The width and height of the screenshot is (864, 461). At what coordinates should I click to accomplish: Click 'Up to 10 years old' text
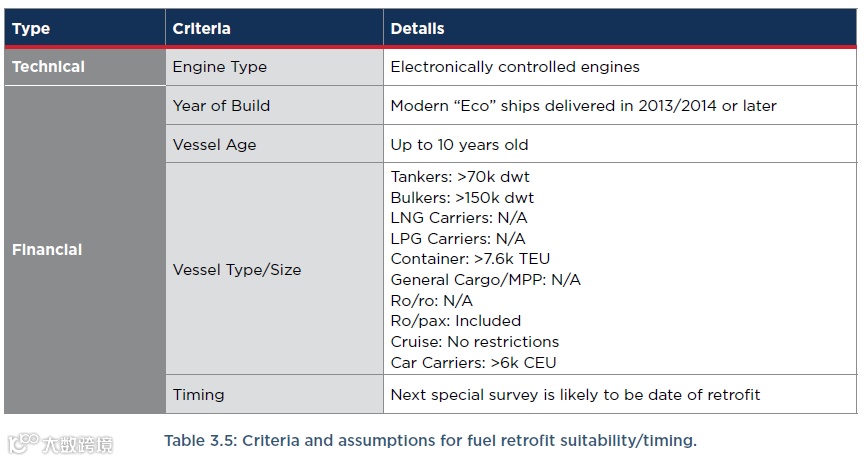click(x=459, y=144)
